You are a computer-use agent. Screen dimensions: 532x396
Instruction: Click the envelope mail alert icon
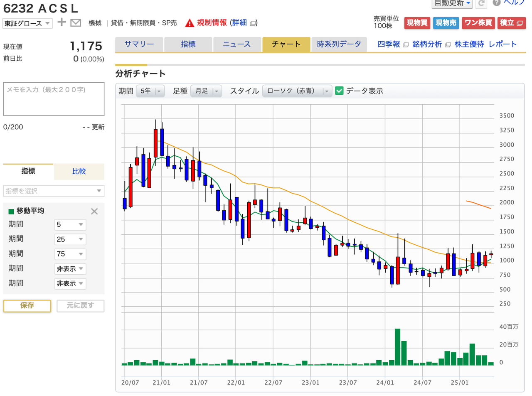pos(76,23)
